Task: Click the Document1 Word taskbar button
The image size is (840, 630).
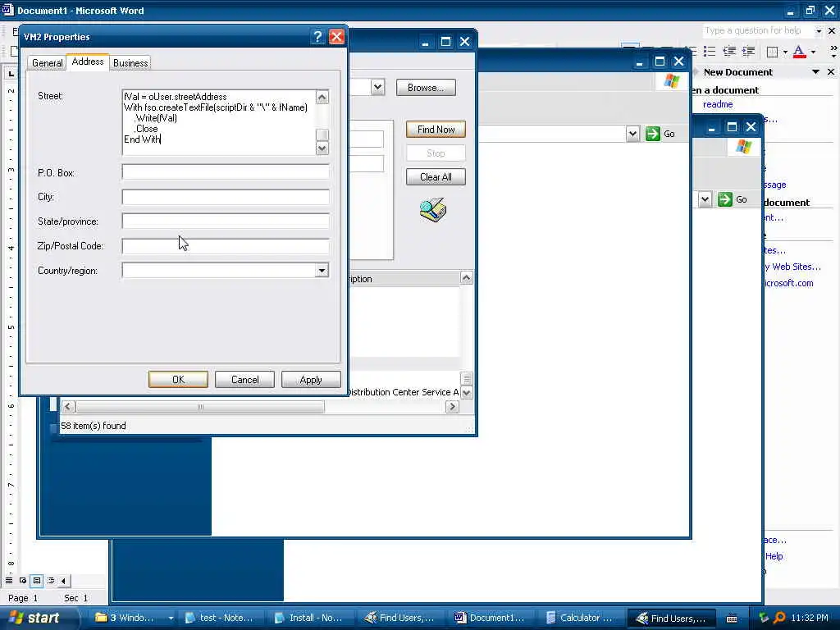Action: point(493,618)
